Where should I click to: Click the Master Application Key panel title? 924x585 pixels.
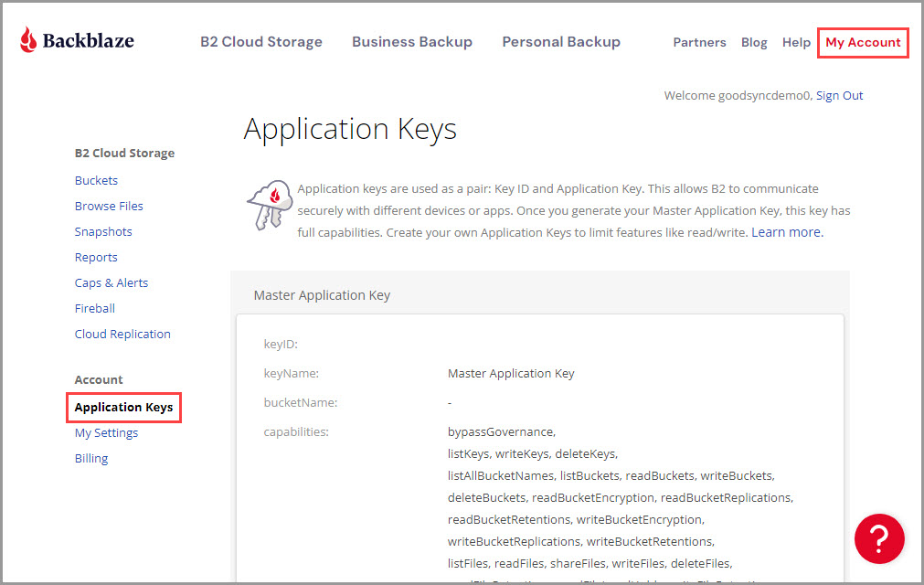322,295
